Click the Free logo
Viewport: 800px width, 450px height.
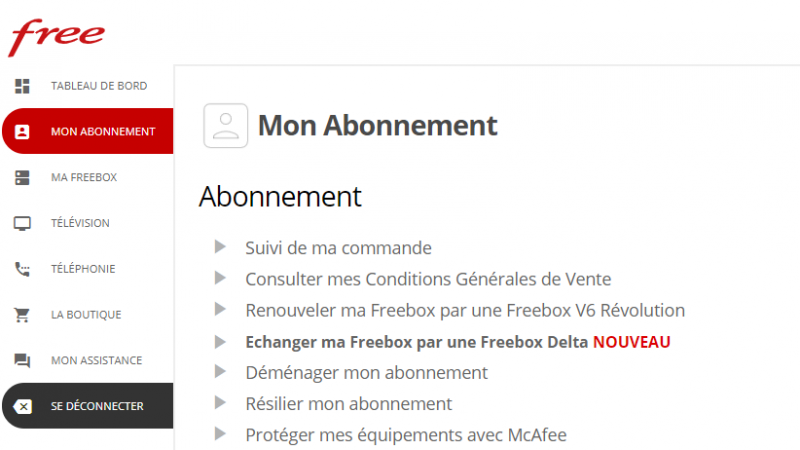pos(57,36)
